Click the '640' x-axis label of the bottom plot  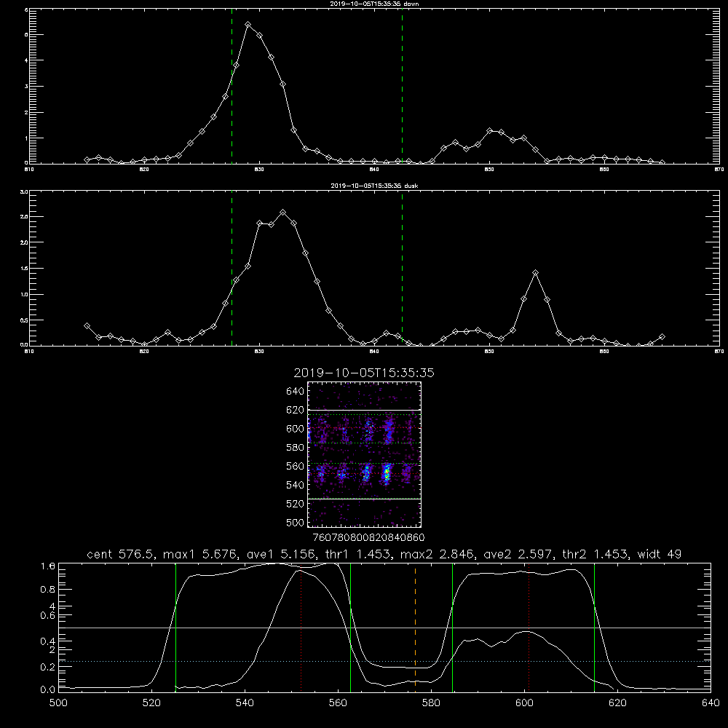pos(711,703)
